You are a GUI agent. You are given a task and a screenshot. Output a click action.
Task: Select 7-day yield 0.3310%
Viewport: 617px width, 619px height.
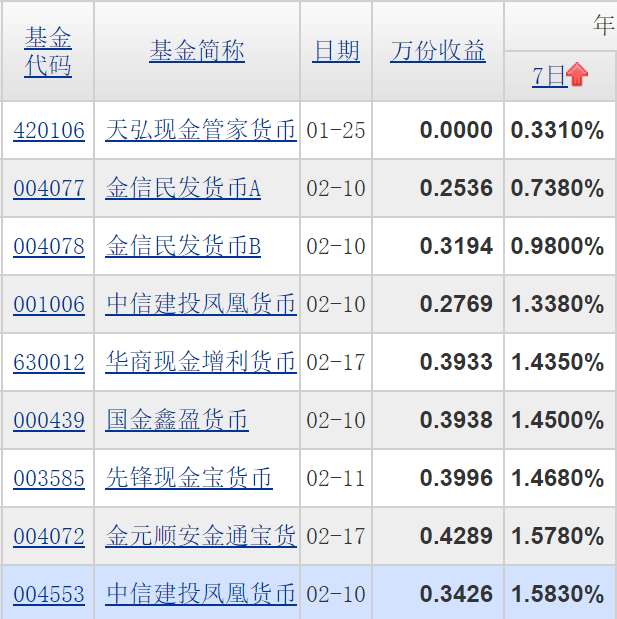557,130
